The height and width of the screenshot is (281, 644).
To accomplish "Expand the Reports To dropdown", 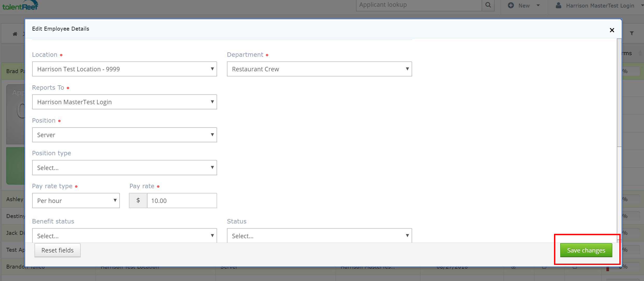I will [124, 102].
